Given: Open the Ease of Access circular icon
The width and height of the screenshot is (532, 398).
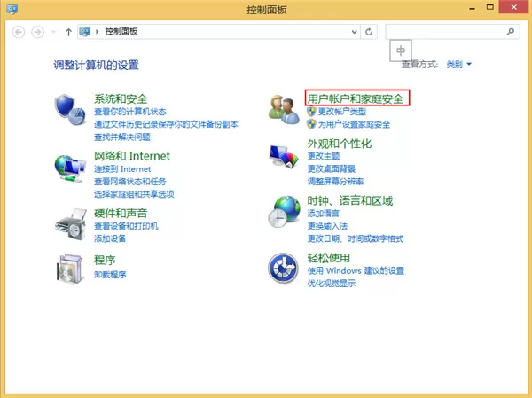Looking at the screenshot, I should pyautogui.click(x=284, y=268).
